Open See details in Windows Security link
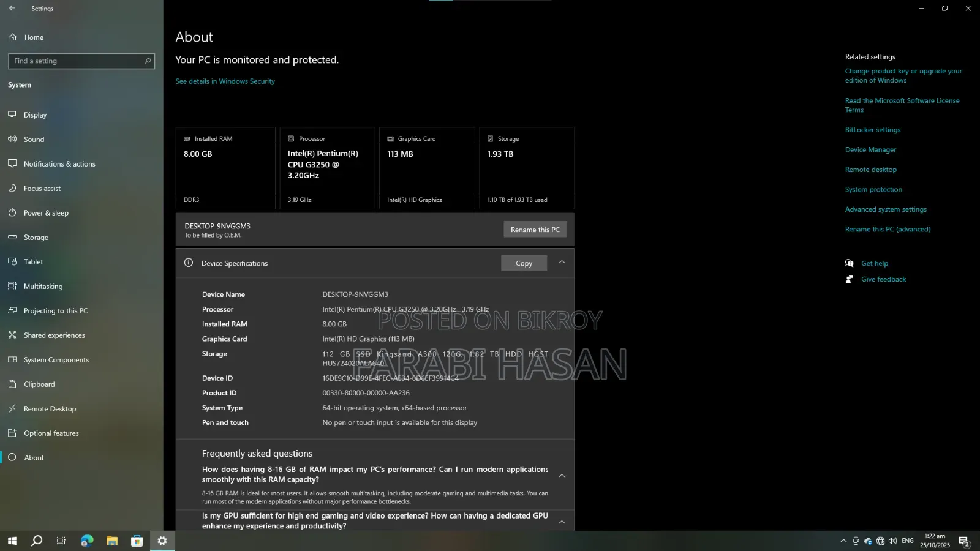Image resolution: width=980 pixels, height=551 pixels. tap(225, 81)
